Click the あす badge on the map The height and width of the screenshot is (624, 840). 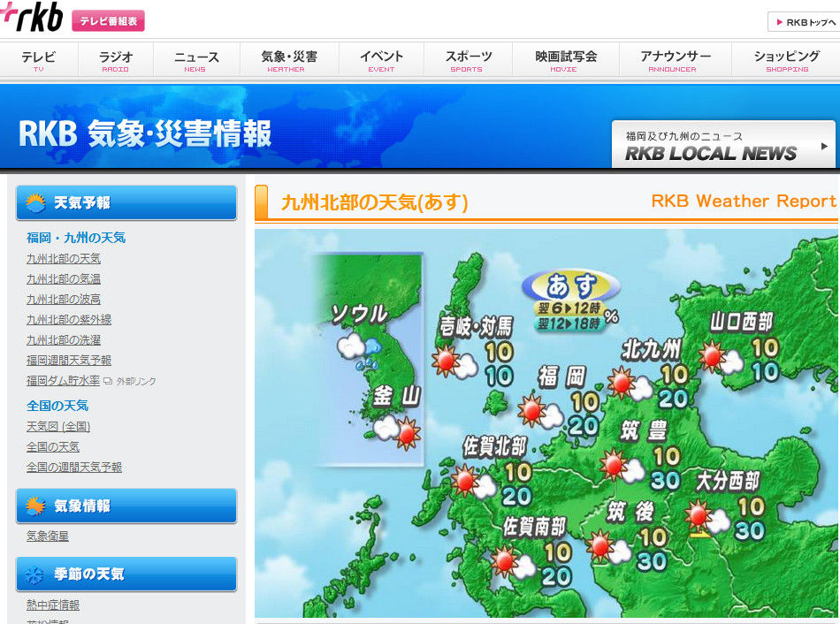[x=571, y=286]
